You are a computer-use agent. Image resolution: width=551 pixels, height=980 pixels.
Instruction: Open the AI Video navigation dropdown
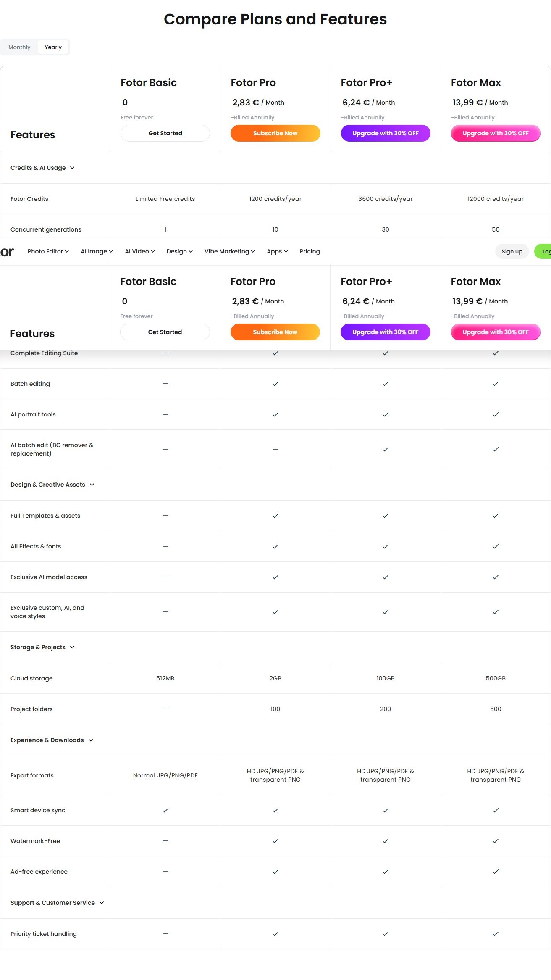click(x=140, y=251)
